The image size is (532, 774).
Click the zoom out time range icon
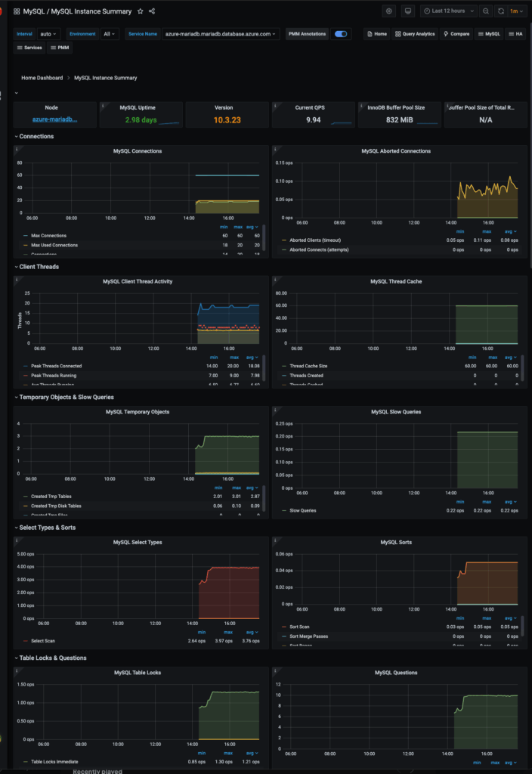click(x=485, y=11)
